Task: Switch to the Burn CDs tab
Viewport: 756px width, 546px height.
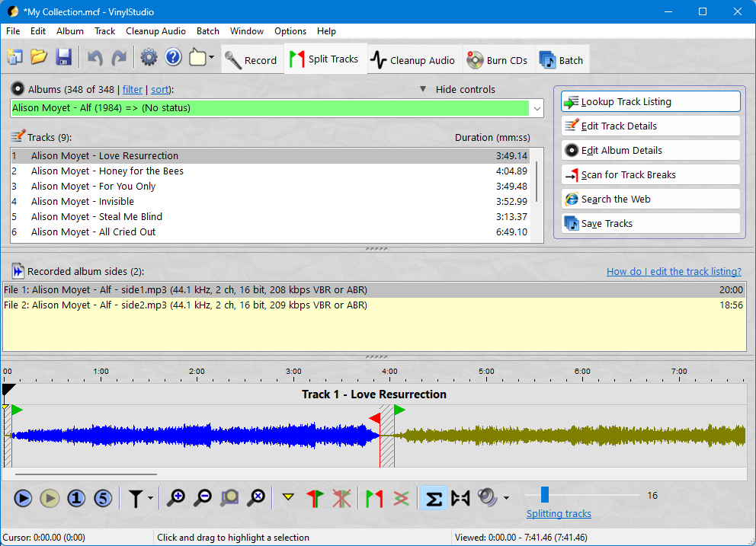Action: [498, 60]
